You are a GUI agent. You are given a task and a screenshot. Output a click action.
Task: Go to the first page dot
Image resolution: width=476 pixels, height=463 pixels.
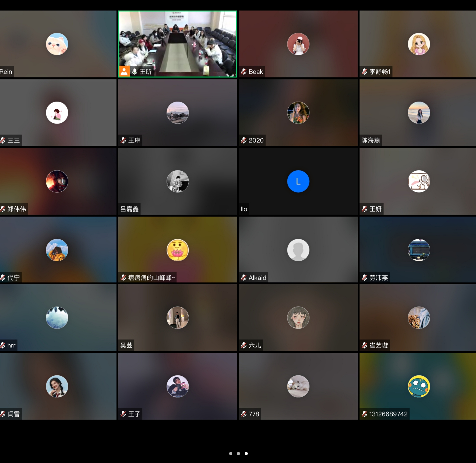231,454
